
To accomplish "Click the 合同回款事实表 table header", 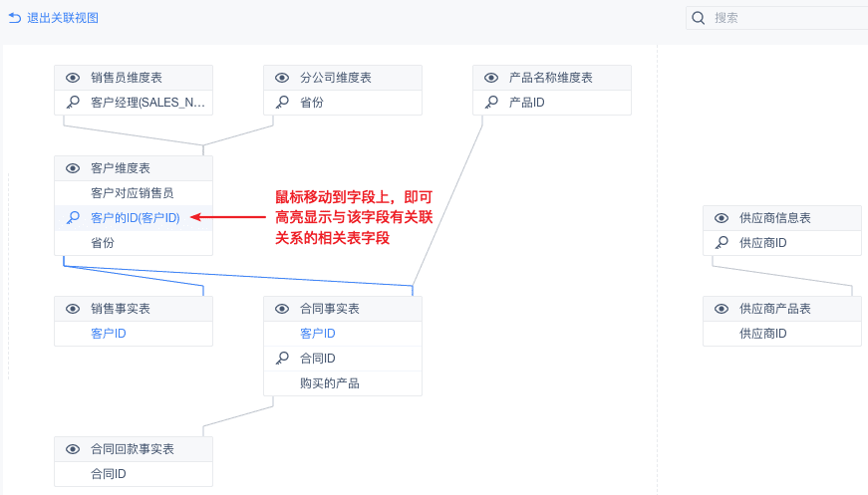I will coord(133,449).
